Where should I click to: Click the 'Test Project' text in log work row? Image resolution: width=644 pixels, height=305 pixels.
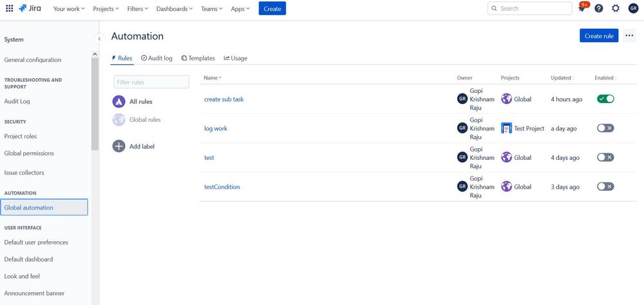529,128
